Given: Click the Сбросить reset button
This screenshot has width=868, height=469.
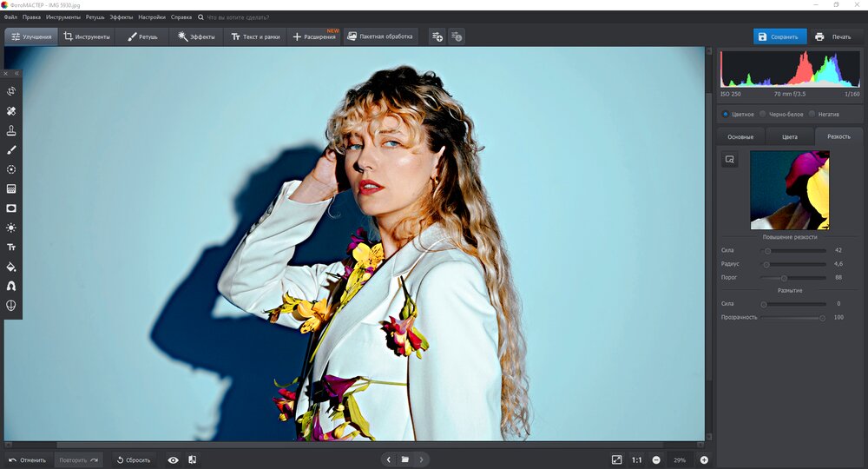Looking at the screenshot, I should [133, 459].
